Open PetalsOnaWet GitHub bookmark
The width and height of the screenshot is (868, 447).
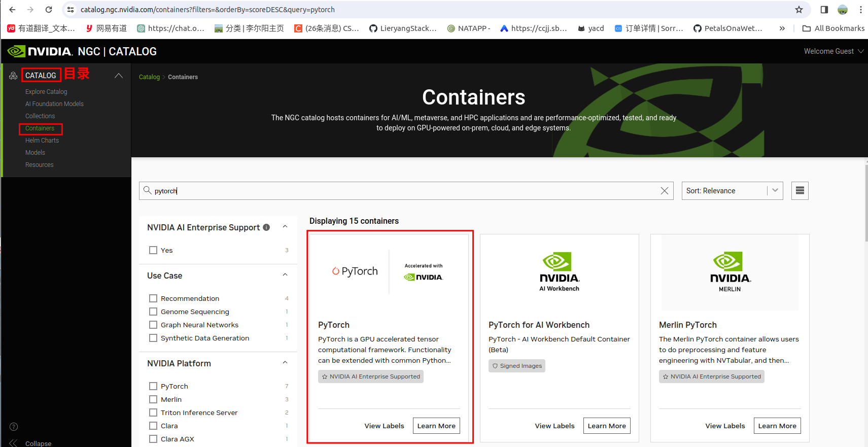(728, 28)
